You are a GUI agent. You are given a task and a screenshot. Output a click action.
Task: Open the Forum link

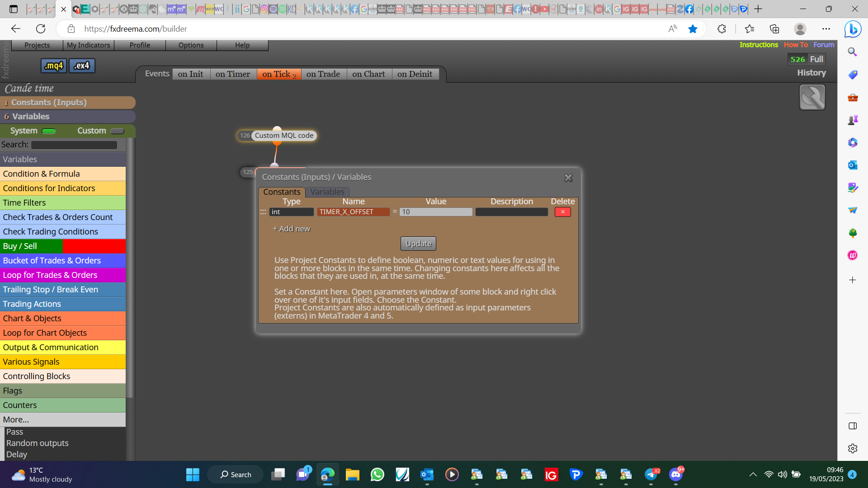(824, 45)
